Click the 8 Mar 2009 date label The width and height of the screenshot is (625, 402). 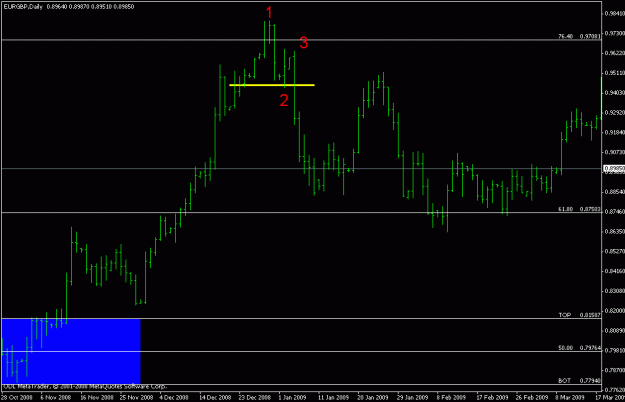(570, 397)
